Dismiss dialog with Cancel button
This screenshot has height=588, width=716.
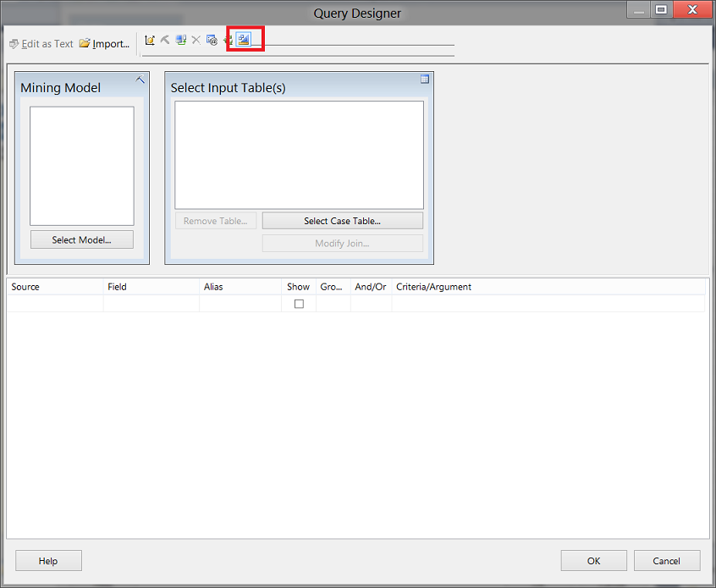(667, 561)
